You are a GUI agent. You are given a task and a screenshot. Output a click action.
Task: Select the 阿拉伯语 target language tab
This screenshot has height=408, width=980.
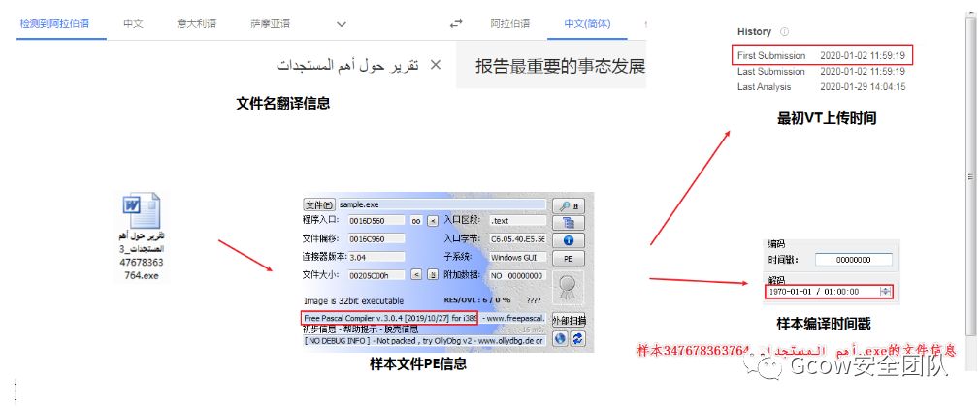point(510,24)
